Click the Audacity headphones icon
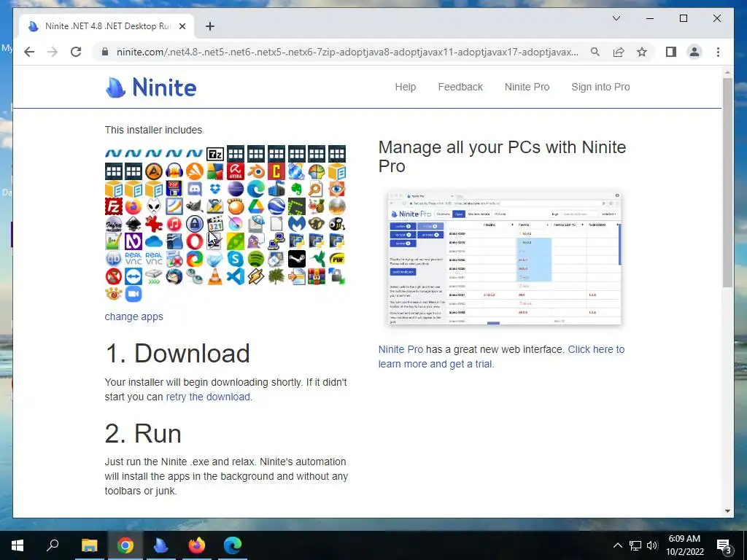Viewport: 747px width, 560px height. click(x=174, y=171)
